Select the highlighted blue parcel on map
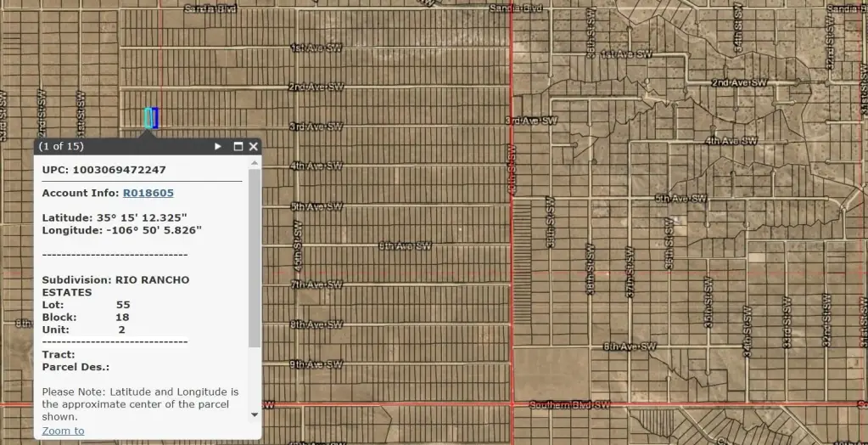The width and height of the screenshot is (868, 445). coord(151,117)
